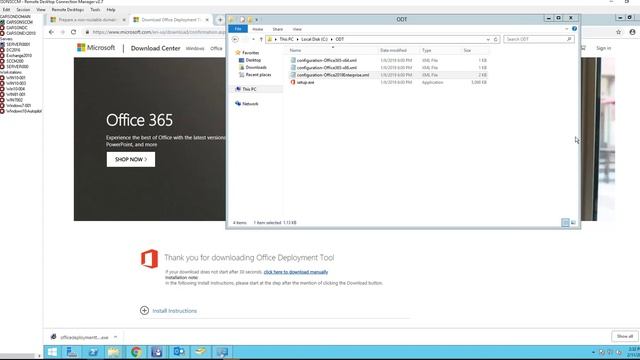Click the Chrome URL address bar
Image resolution: width=640 pixels, height=360 pixels.
[159, 32]
